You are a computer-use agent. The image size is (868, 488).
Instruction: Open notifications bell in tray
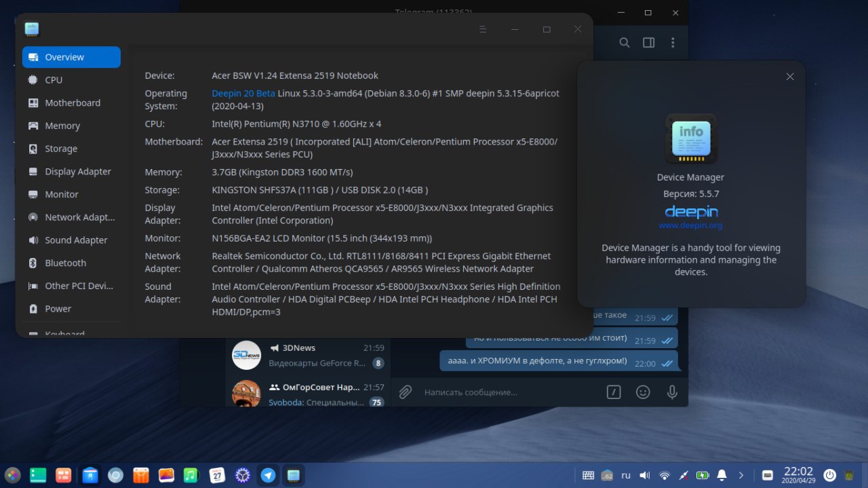tap(722, 475)
